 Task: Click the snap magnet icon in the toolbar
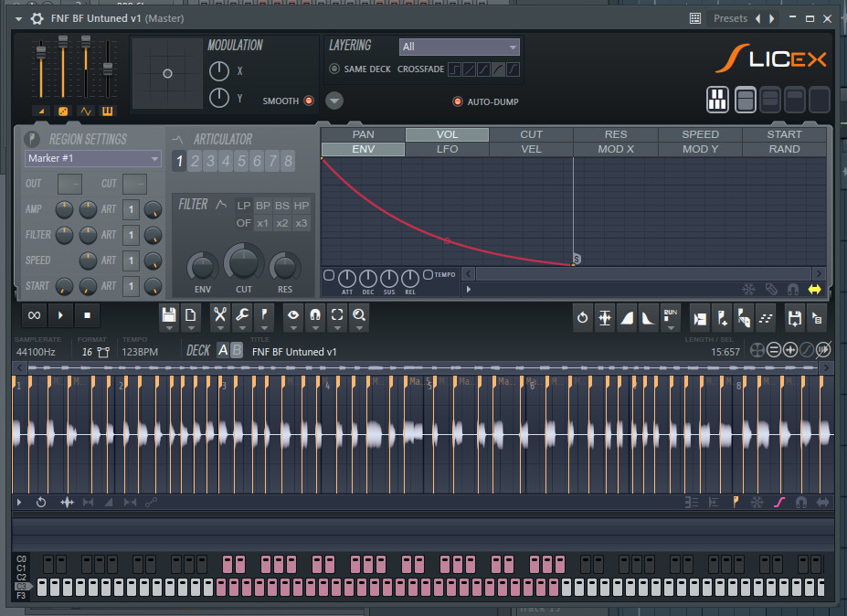pyautogui.click(x=314, y=315)
